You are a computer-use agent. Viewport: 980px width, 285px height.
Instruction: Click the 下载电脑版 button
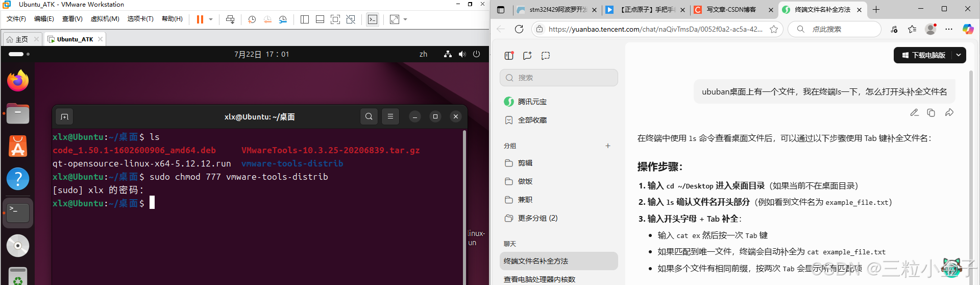923,55
